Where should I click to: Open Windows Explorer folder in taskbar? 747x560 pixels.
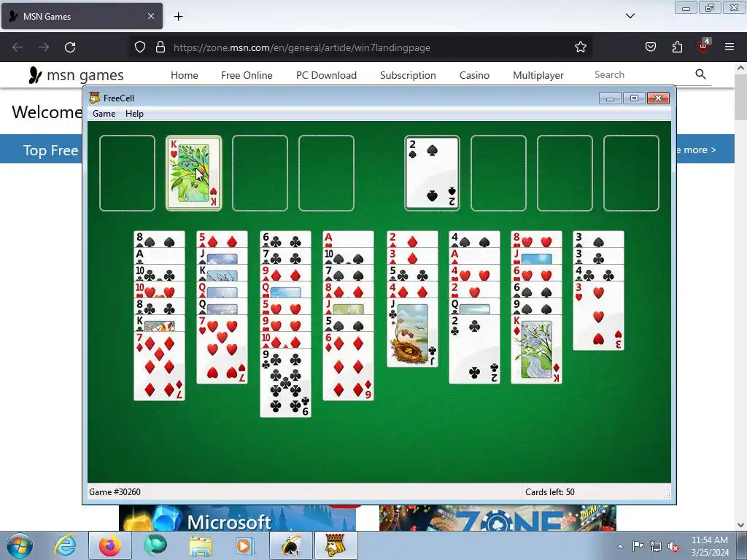tap(201, 545)
